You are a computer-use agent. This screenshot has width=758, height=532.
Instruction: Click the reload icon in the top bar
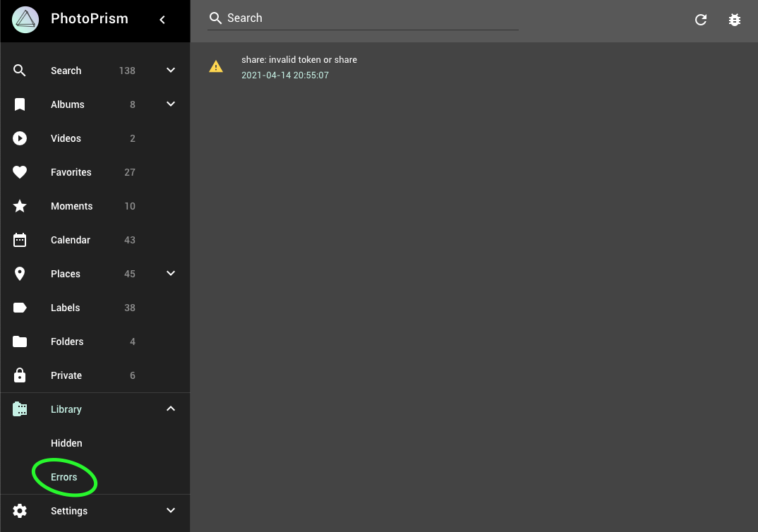(700, 20)
